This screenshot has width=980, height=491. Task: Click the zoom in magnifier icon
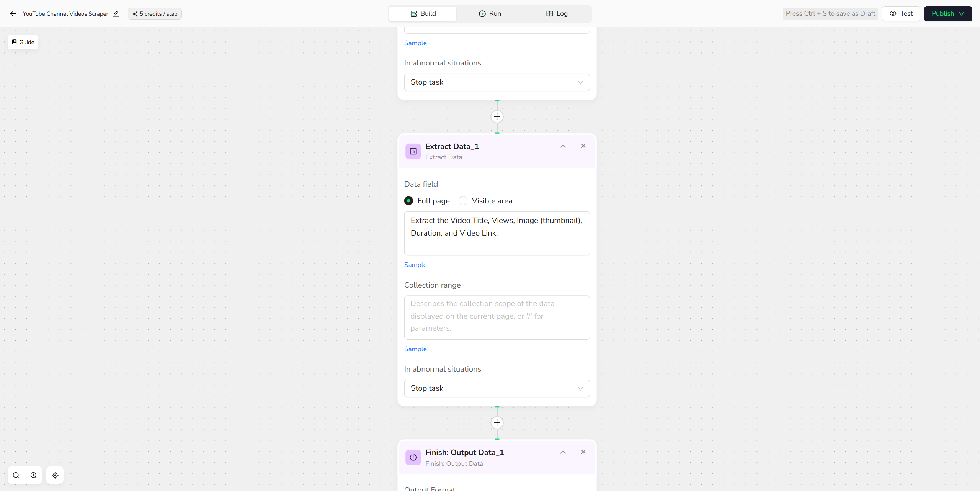point(34,475)
